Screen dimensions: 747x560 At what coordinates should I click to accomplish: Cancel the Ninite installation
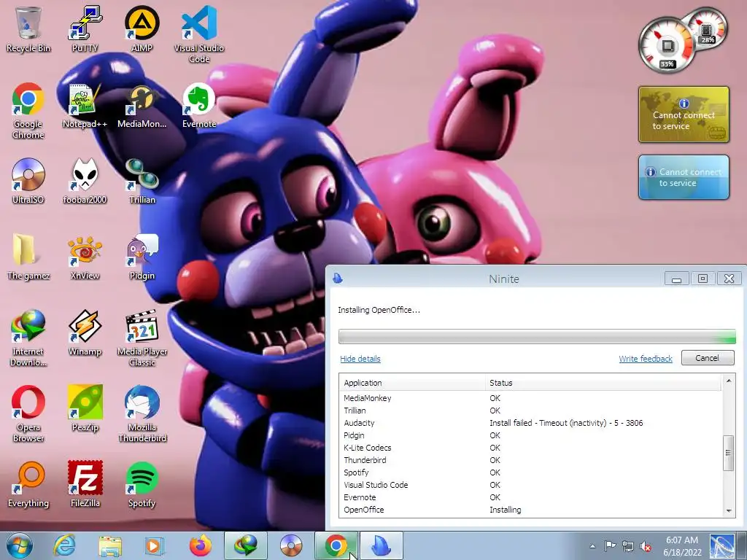click(x=708, y=357)
